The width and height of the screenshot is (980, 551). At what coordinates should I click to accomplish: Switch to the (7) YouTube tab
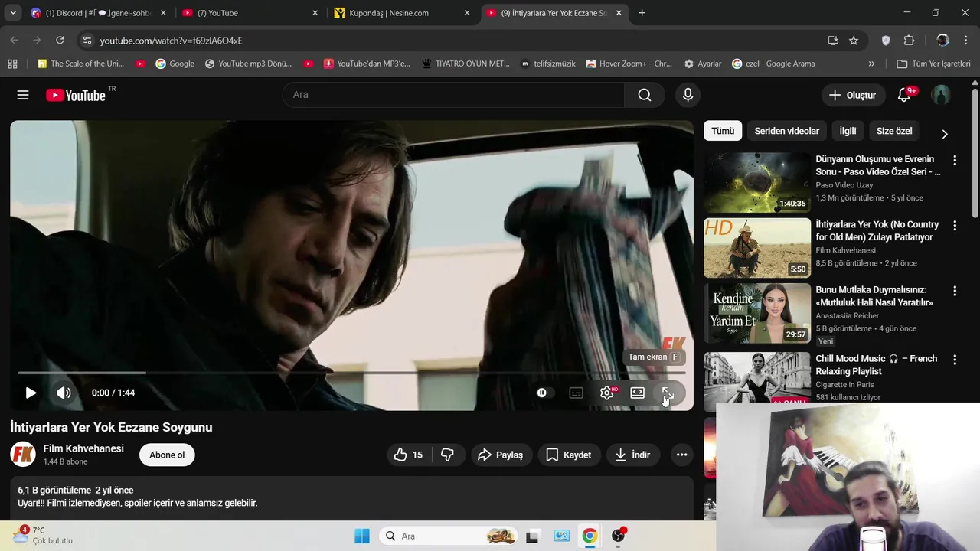(x=249, y=13)
